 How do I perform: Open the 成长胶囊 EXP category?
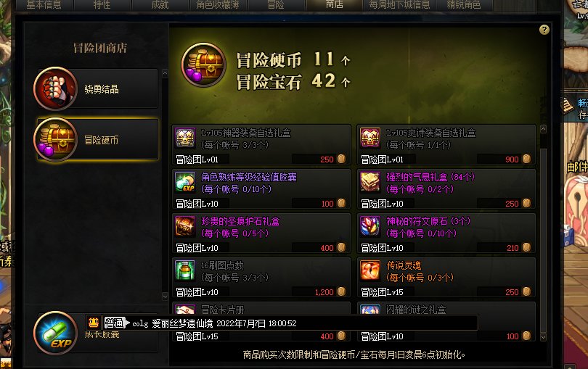click(x=97, y=333)
